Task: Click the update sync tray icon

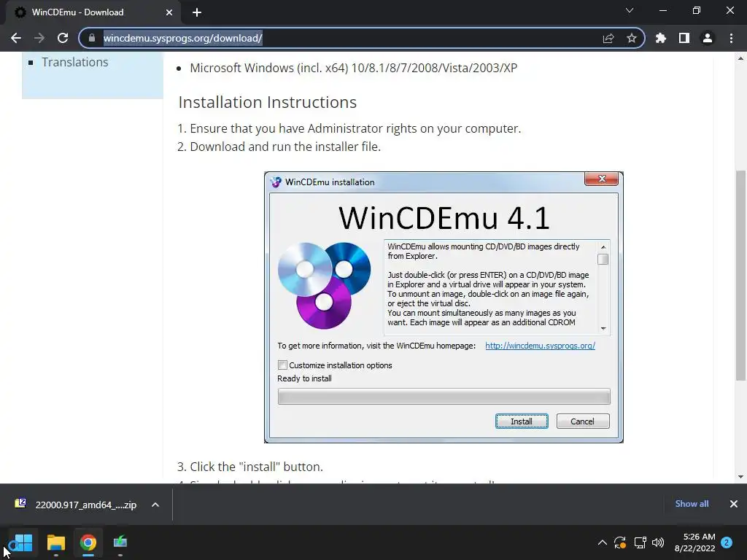Action: click(620, 542)
